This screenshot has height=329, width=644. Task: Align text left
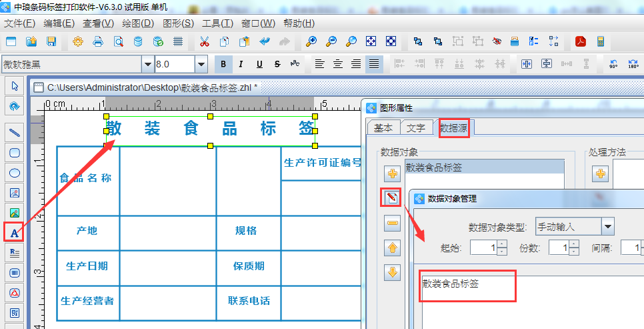pyautogui.click(x=319, y=64)
